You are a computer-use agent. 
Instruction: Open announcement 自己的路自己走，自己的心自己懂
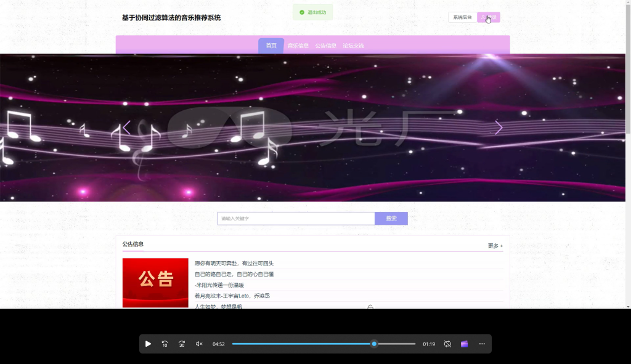tap(234, 274)
